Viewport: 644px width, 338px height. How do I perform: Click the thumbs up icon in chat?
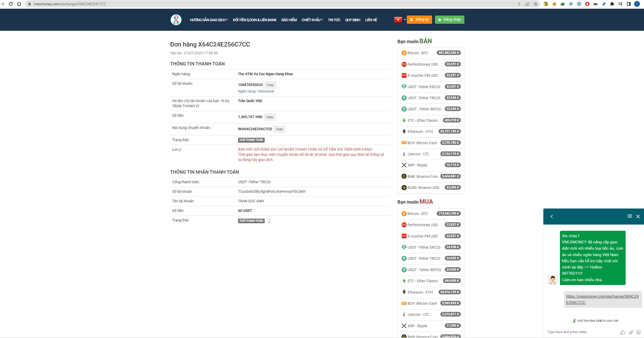coord(623,332)
